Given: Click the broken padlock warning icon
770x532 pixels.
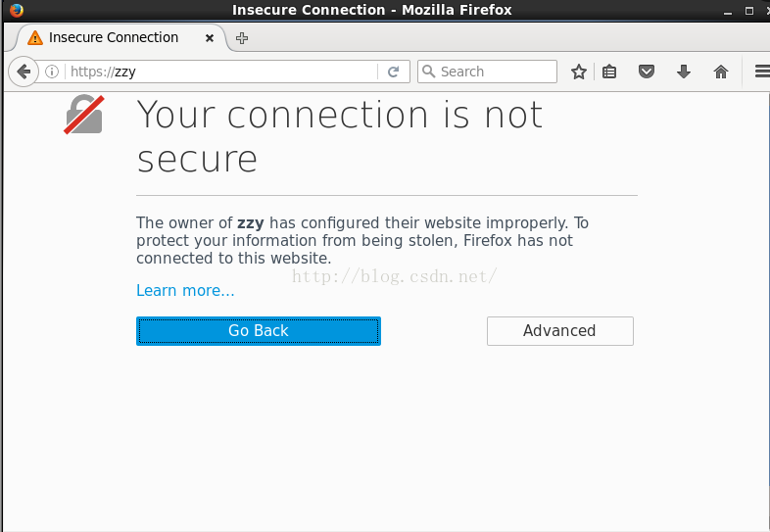Looking at the screenshot, I should [84, 115].
